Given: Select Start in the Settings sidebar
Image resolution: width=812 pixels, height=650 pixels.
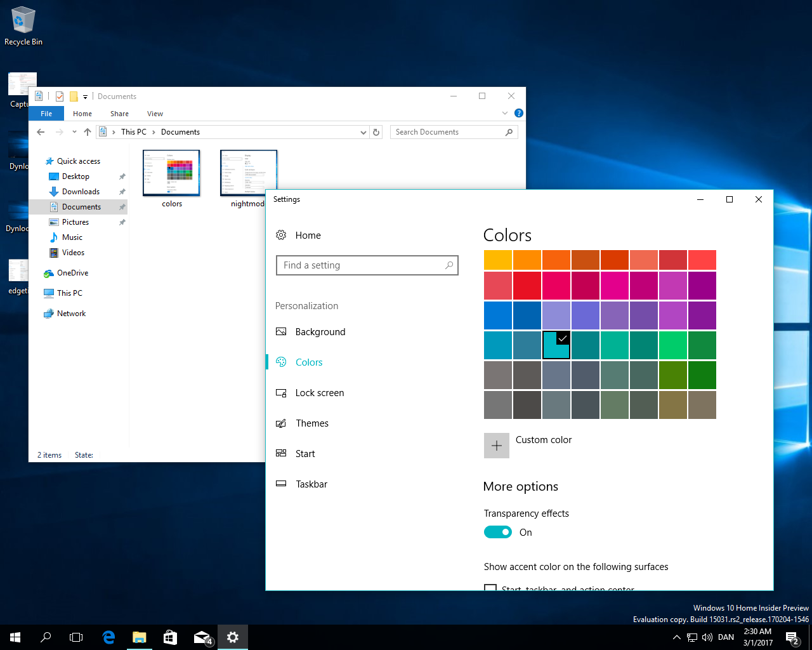Looking at the screenshot, I should click(304, 453).
